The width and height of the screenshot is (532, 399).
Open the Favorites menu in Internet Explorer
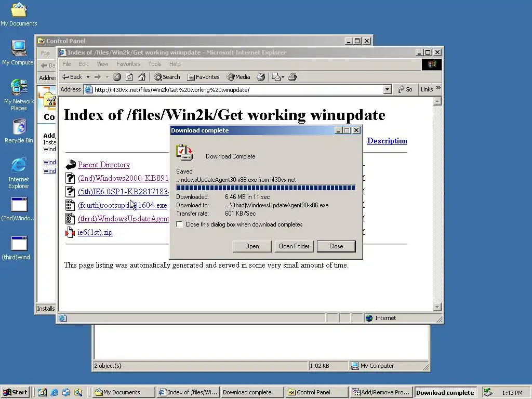(x=128, y=64)
